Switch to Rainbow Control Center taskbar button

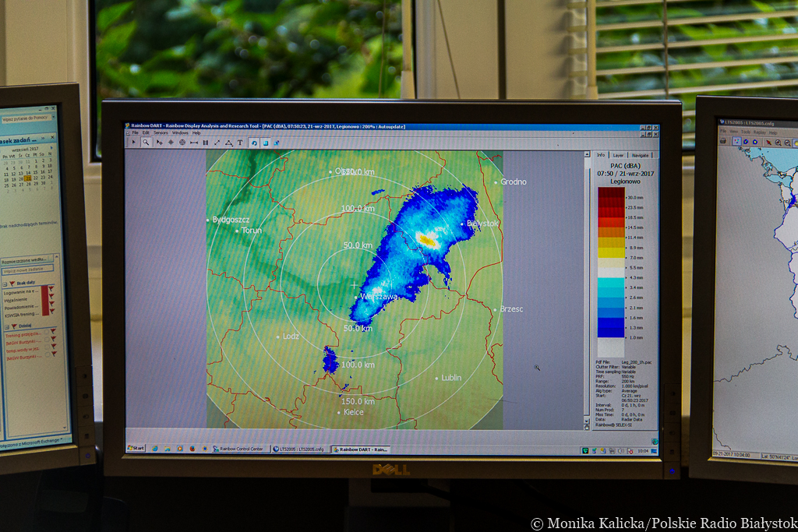(x=241, y=449)
